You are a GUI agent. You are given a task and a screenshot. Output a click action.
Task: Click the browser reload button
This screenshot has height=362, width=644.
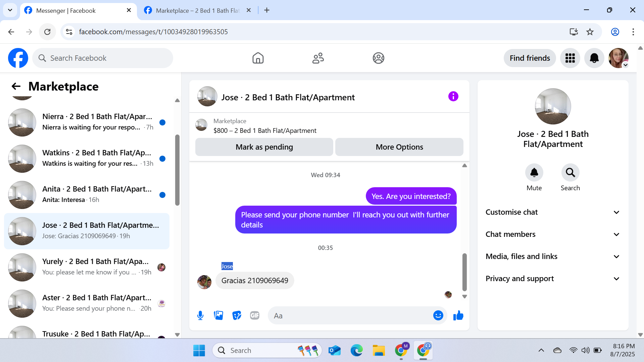(47, 32)
